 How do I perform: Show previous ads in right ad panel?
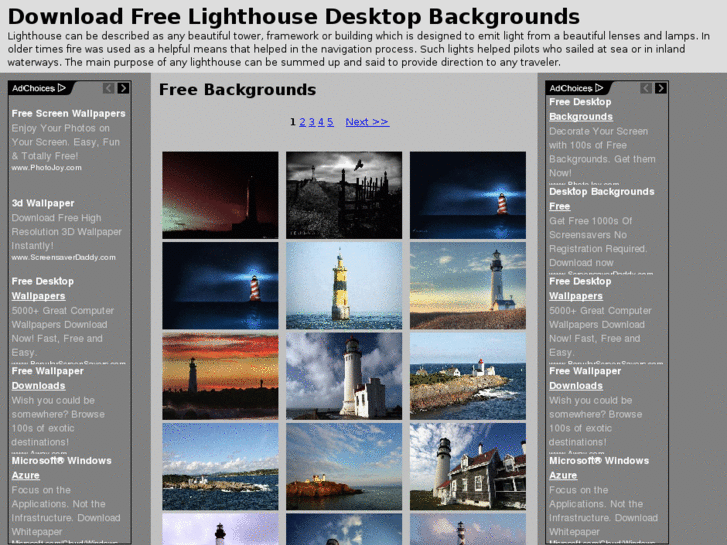click(x=646, y=88)
